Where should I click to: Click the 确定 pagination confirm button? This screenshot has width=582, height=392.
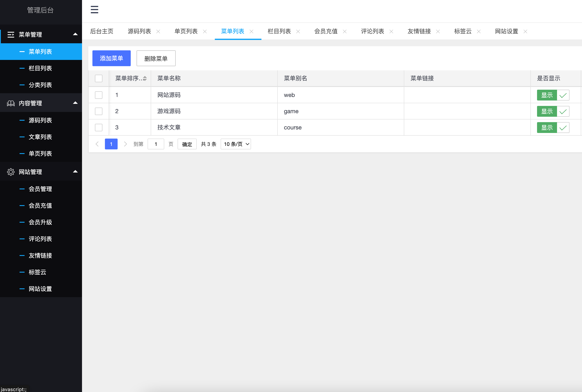coord(187,144)
